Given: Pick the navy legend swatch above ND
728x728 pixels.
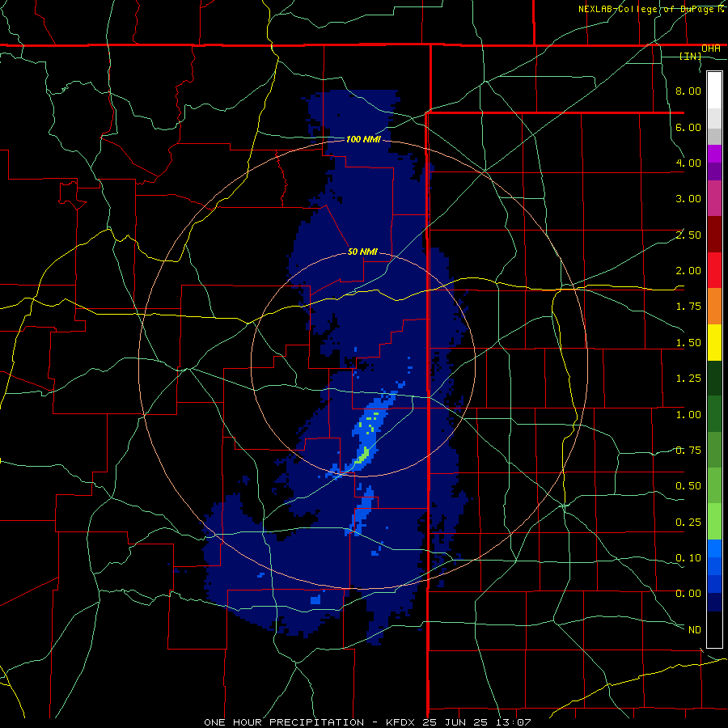Looking at the screenshot, I should coord(714,603).
